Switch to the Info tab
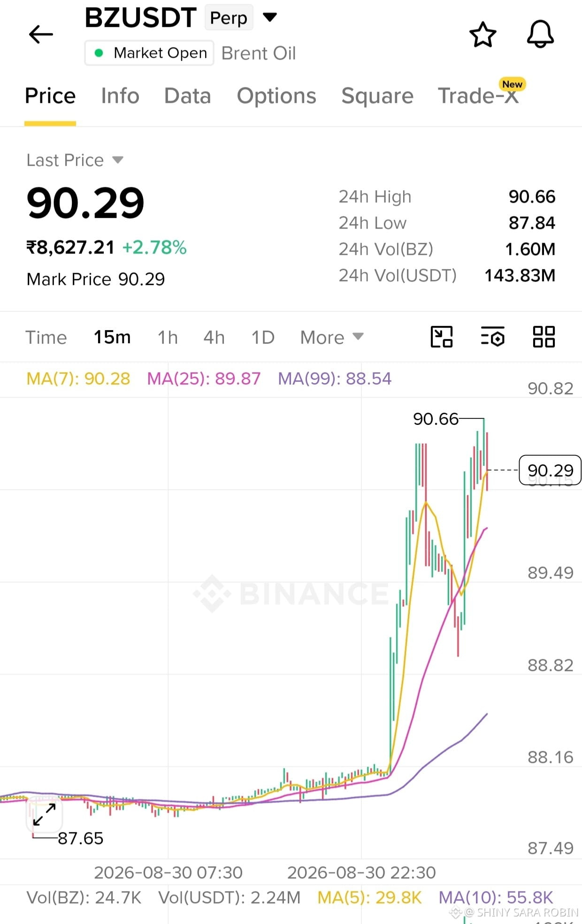Screen dimensions: 582x924 pyautogui.click(x=120, y=96)
